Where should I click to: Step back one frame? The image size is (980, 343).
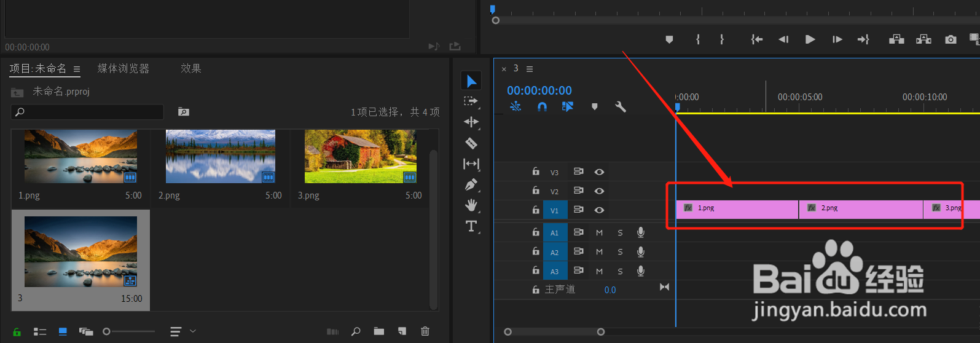click(x=783, y=39)
